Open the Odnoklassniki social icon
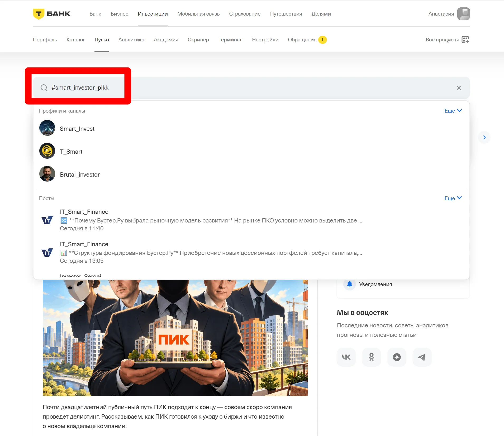Viewport: 504px width, 436px height. (x=372, y=357)
